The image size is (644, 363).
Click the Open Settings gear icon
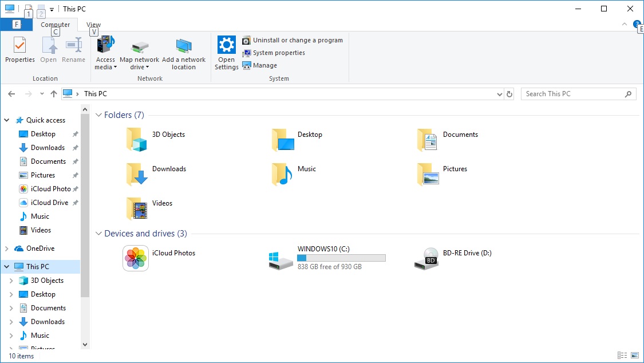pyautogui.click(x=227, y=45)
